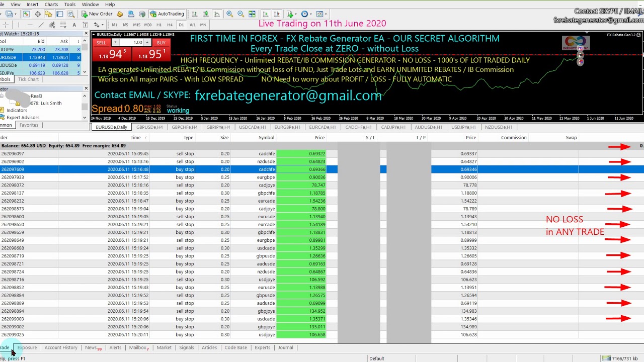This screenshot has height=362, width=644.
Task: Select the W1 timeframe
Action: click(x=192, y=25)
